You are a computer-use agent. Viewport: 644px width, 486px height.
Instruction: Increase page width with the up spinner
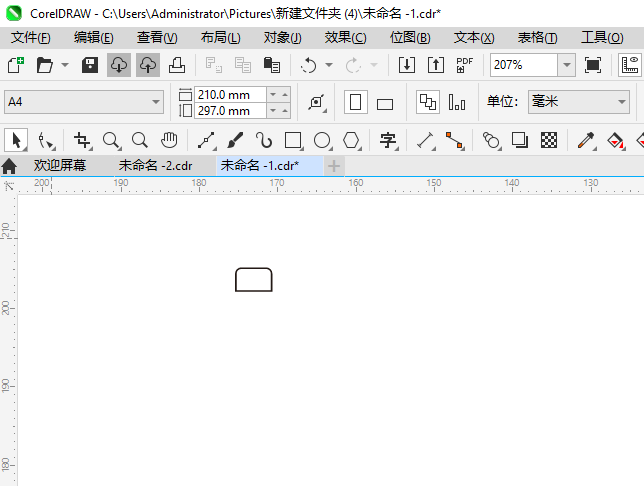[x=285, y=94]
